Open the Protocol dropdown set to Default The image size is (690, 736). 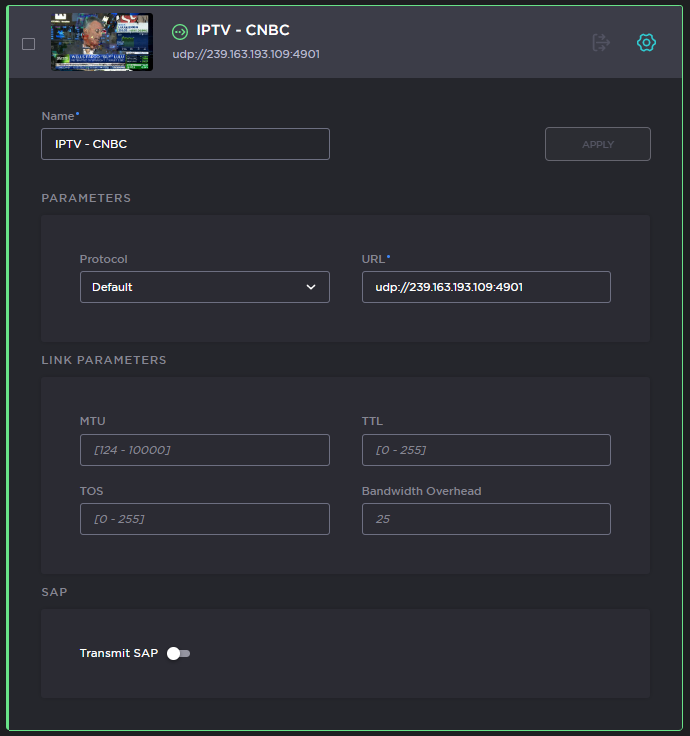click(204, 287)
